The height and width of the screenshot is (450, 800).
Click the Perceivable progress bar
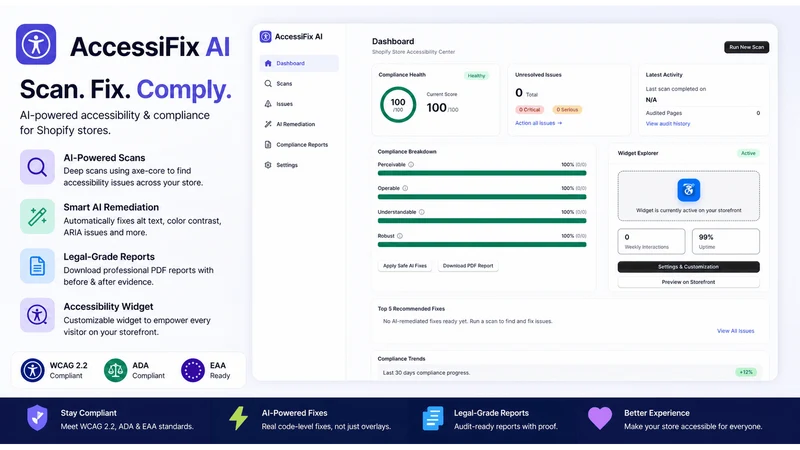(482, 173)
